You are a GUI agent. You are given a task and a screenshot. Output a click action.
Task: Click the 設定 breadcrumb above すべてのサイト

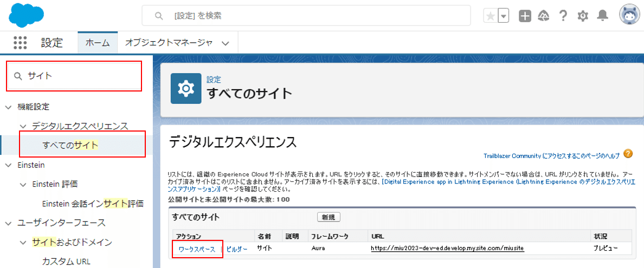pyautogui.click(x=214, y=79)
